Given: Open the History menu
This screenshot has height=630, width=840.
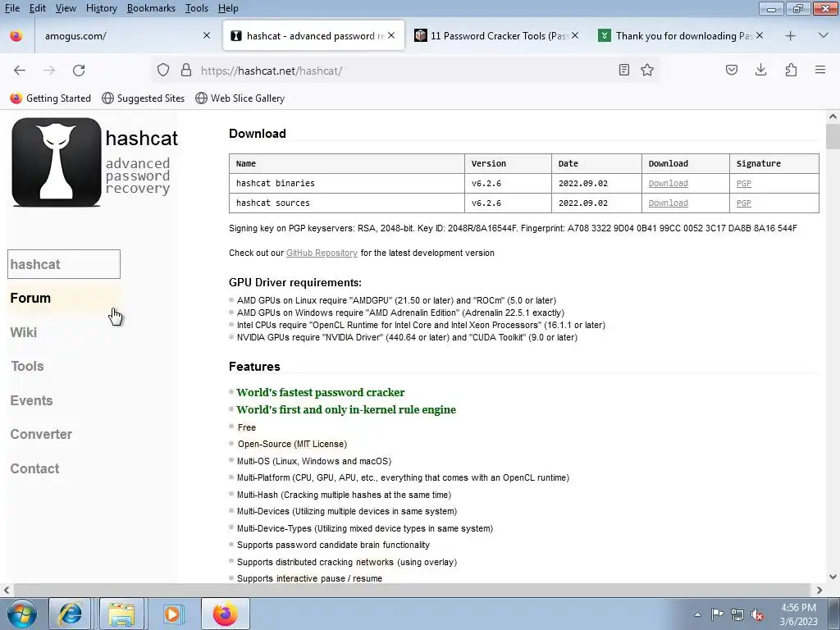Looking at the screenshot, I should tap(101, 8).
